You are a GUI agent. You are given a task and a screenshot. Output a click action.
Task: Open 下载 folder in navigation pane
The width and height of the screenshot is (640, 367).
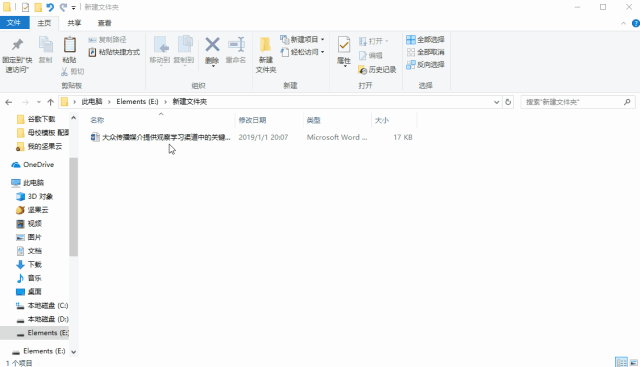29,265
